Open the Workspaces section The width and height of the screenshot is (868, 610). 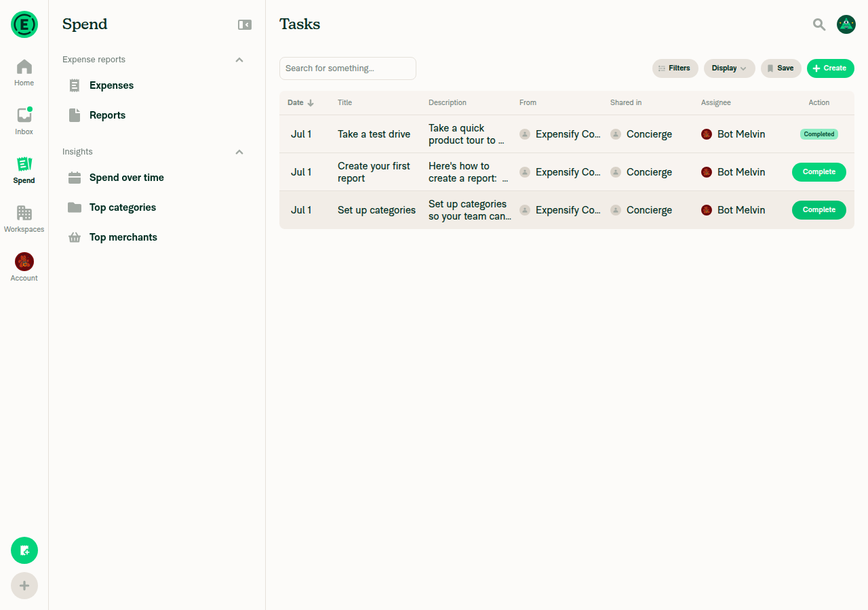coord(24,220)
